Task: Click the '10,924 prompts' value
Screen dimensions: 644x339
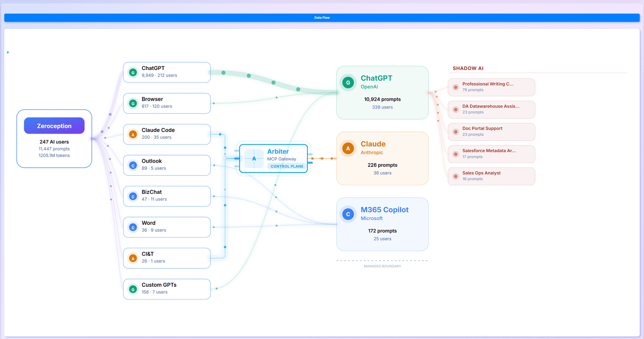Action: coord(382,99)
